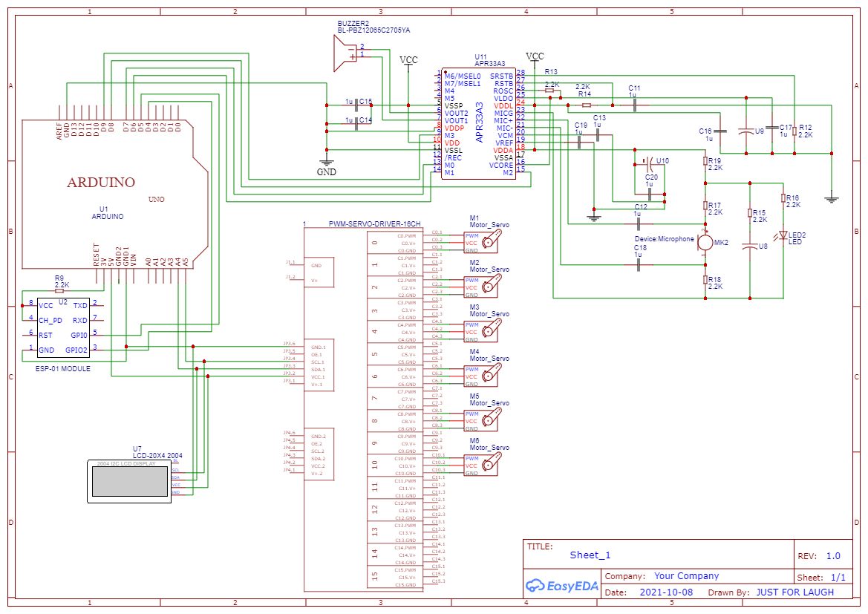This screenshot has width=868, height=614.
Task: Select the AREF pin on the Arduino
Action: coord(60,131)
